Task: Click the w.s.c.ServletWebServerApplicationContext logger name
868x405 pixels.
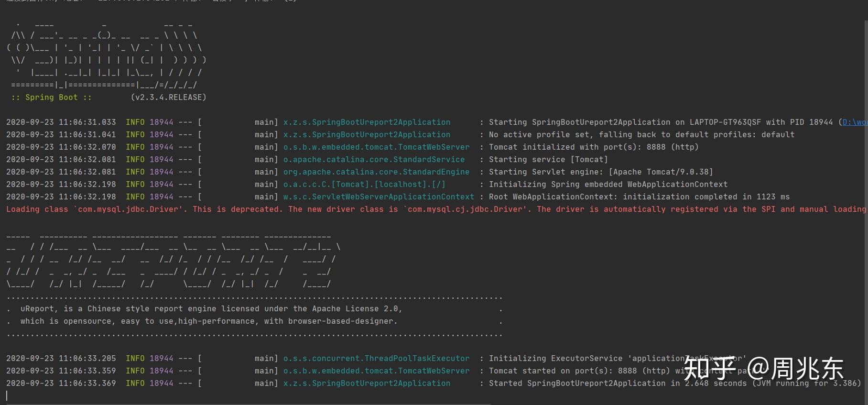Action: [x=379, y=197]
